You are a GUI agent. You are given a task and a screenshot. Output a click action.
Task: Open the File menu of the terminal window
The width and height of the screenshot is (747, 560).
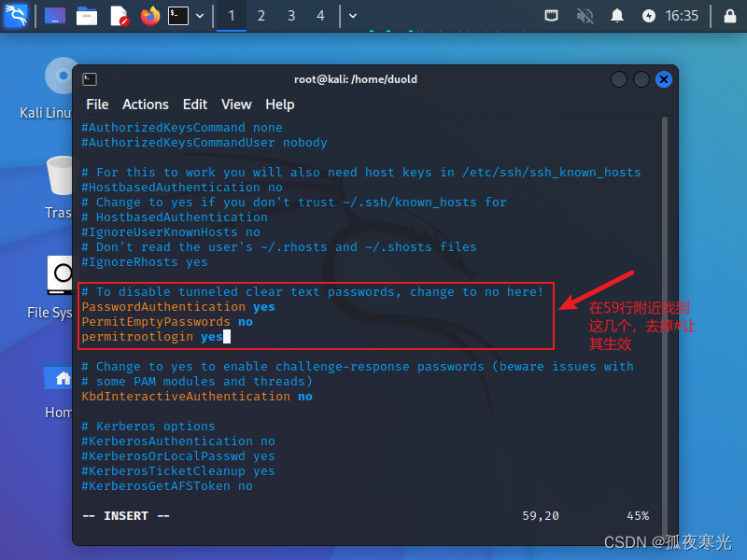coord(97,105)
